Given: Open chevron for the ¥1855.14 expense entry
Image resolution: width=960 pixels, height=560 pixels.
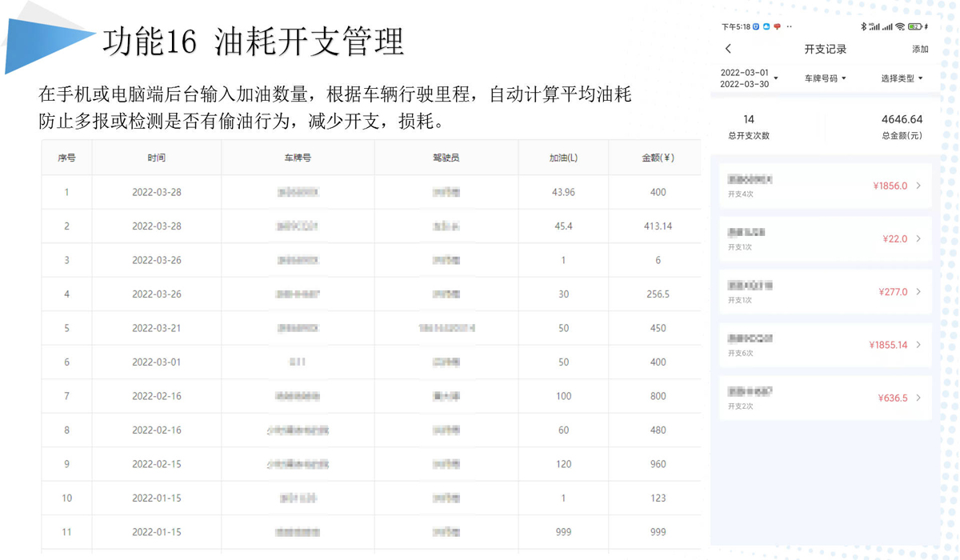Looking at the screenshot, I should pos(918,345).
